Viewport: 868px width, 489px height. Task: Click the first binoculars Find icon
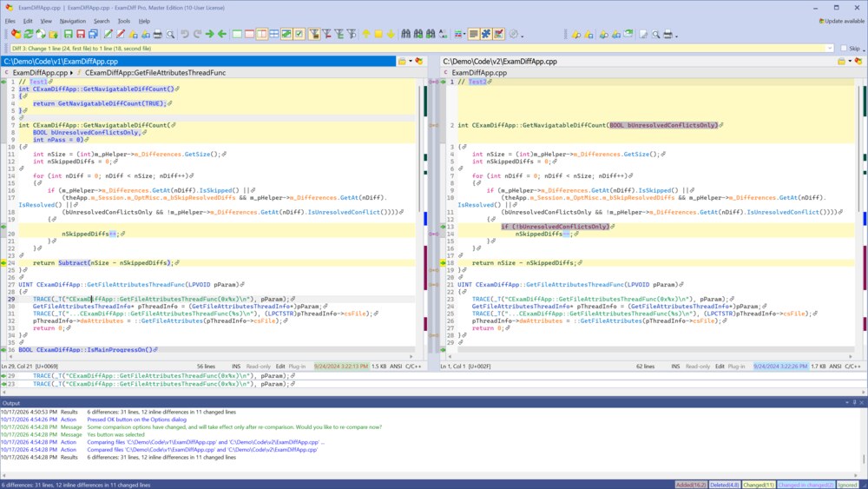point(405,35)
